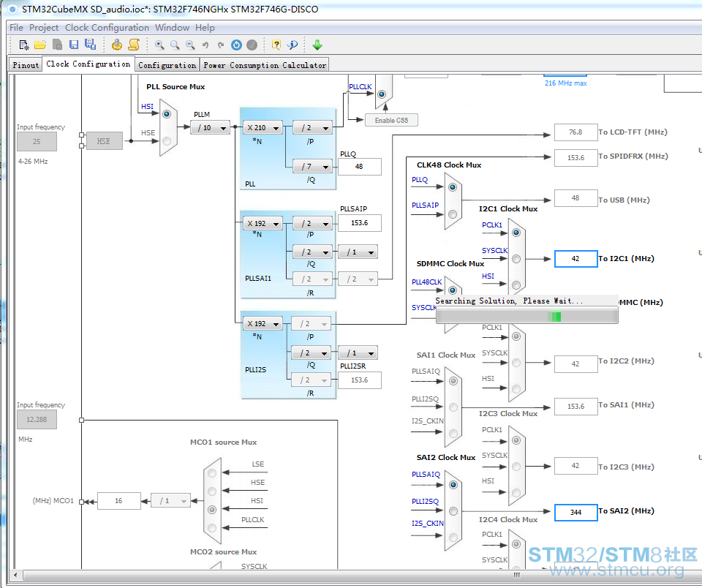Click the Enable CSS button
Screen dimensions: 702x588
click(x=391, y=120)
